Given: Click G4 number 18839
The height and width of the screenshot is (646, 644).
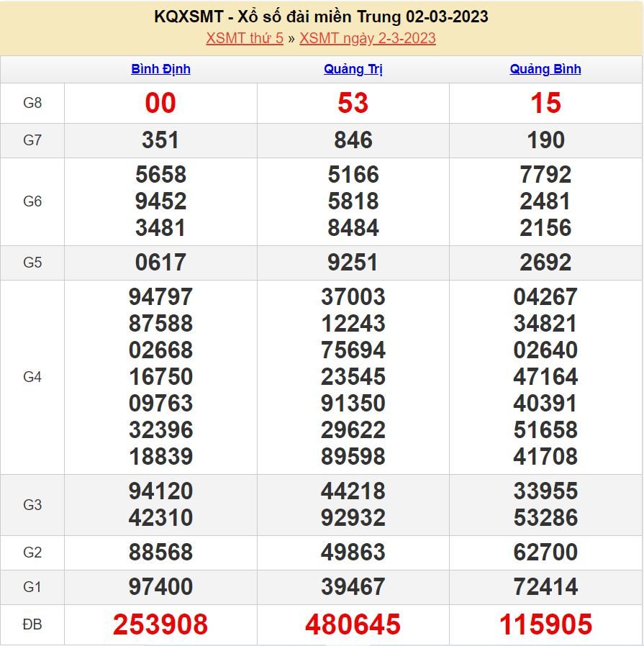Looking at the screenshot, I should pyautogui.click(x=160, y=457).
